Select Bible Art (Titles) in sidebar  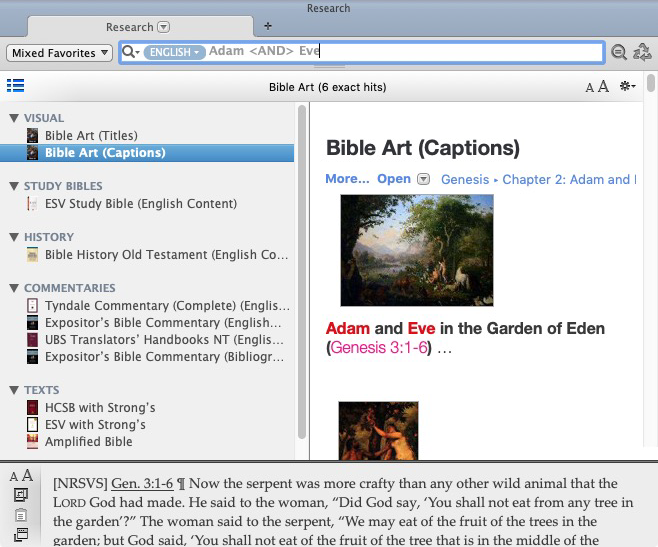pyautogui.click(x=91, y=135)
